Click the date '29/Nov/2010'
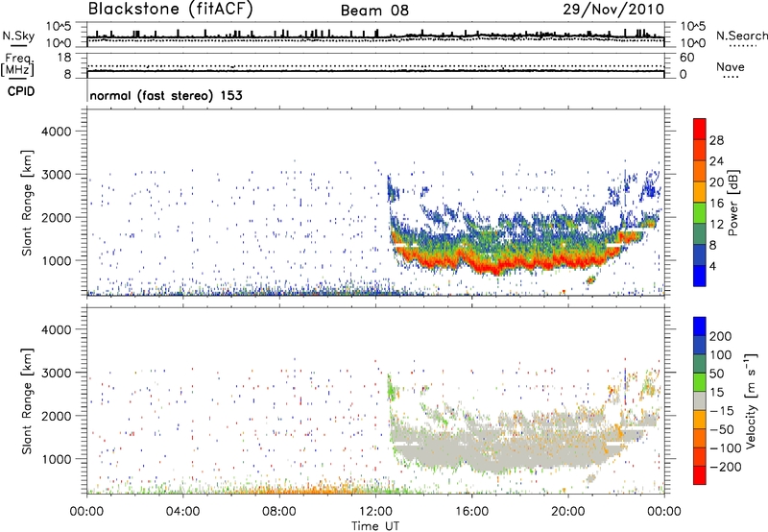 pos(613,10)
